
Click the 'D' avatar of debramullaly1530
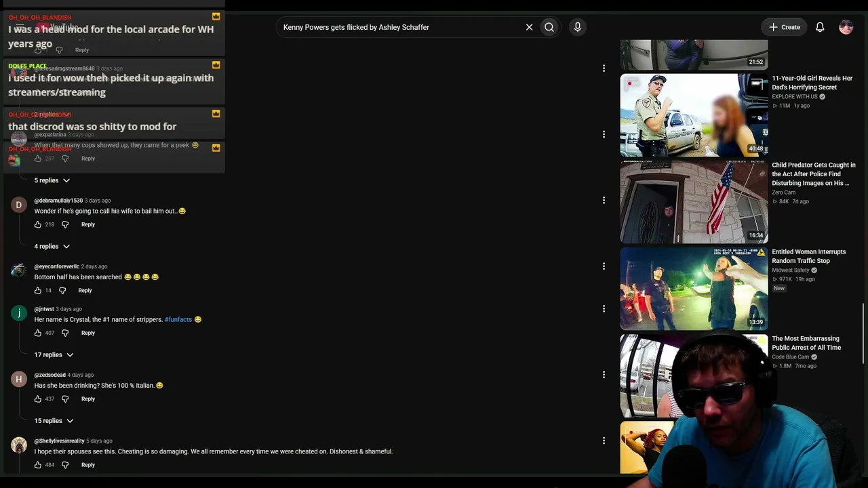click(19, 205)
